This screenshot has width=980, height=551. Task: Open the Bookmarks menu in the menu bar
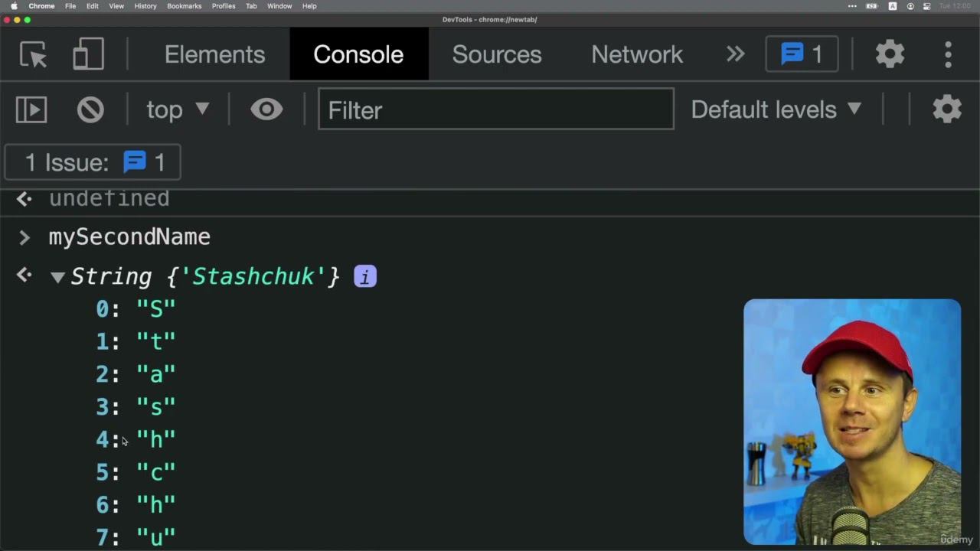tap(184, 6)
